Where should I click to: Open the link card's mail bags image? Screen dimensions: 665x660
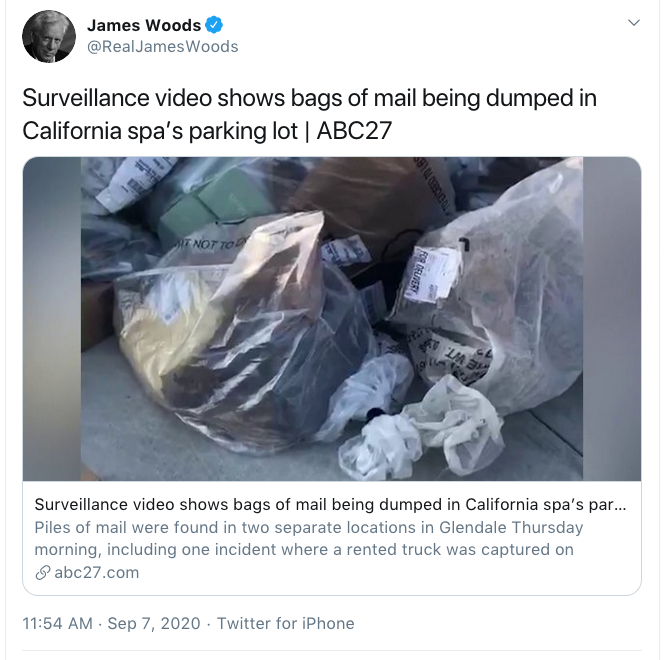332,319
